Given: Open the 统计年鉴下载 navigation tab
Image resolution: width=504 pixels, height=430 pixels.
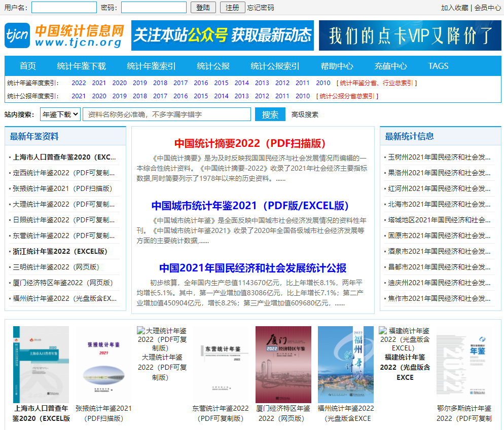Looking at the screenshot, I should coord(81,66).
